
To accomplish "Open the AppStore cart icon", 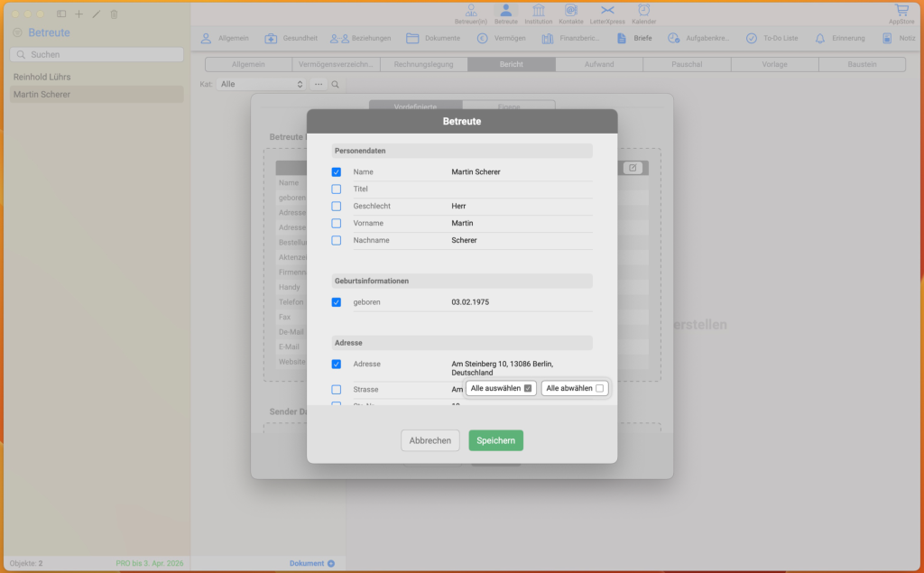I will coord(901,12).
